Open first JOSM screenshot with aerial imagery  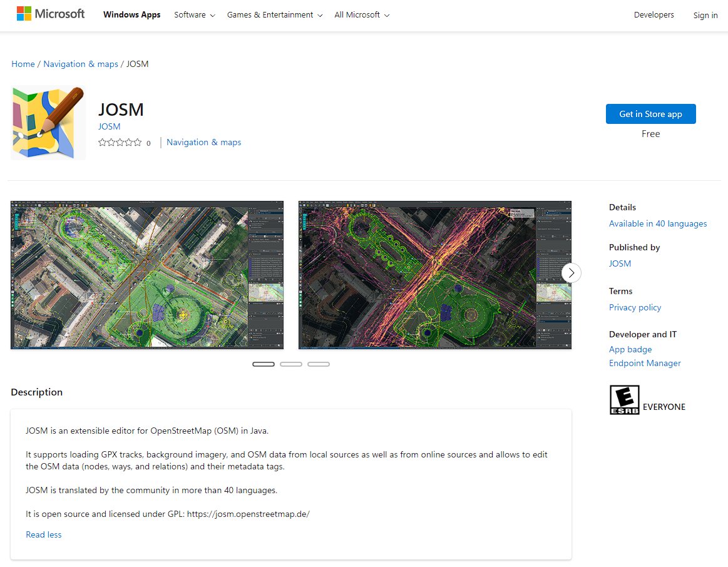tap(147, 275)
